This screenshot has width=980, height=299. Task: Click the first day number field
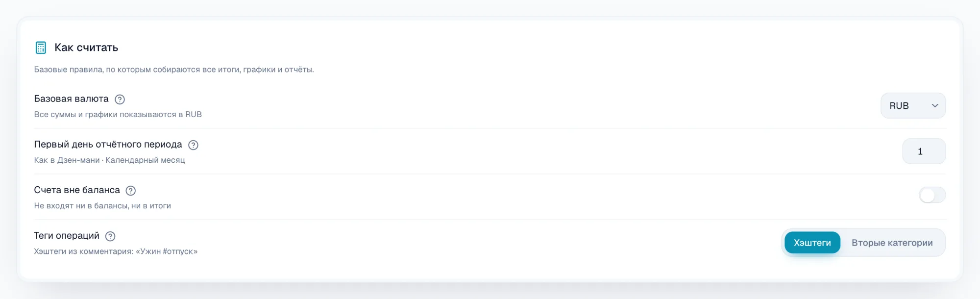[x=924, y=151]
